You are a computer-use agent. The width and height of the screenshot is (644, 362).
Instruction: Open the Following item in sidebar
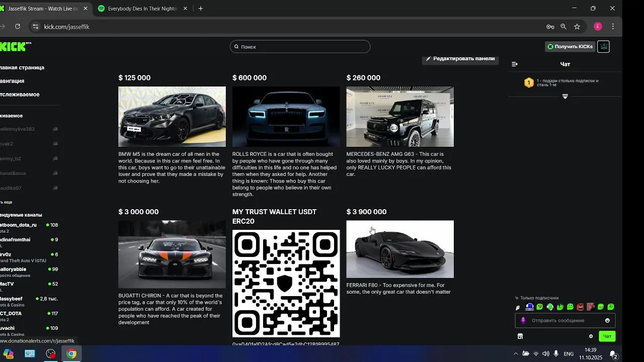pyautogui.click(x=20, y=95)
